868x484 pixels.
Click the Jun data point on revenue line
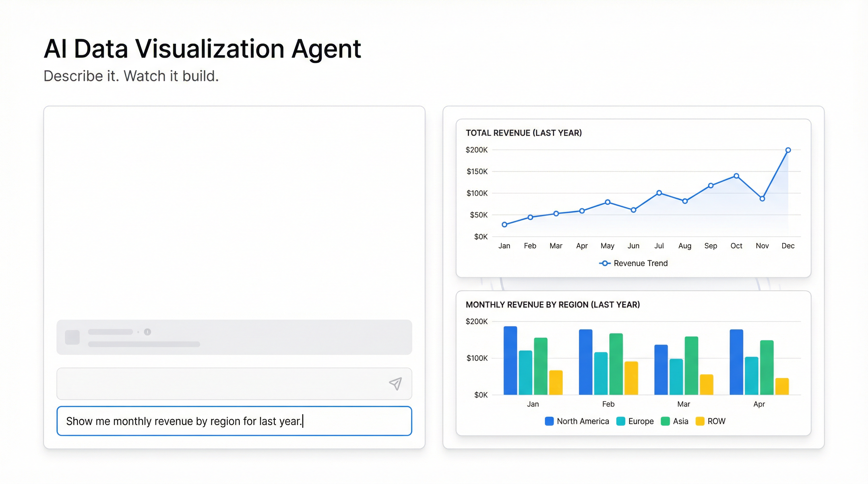point(633,210)
